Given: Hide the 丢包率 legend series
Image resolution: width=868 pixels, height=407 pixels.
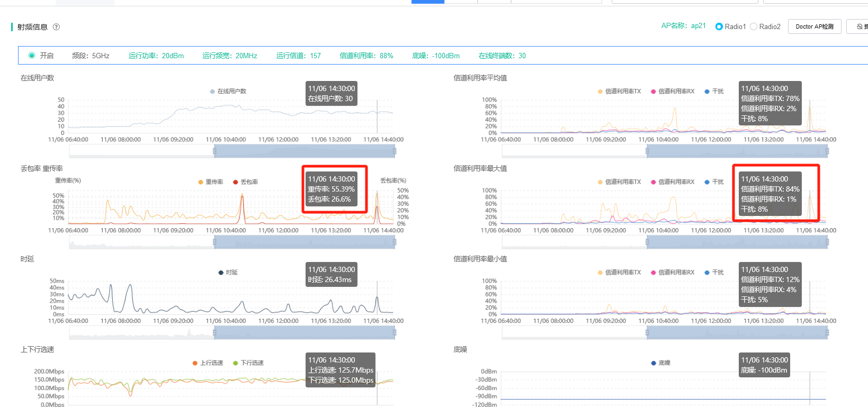Looking at the screenshot, I should (246, 182).
